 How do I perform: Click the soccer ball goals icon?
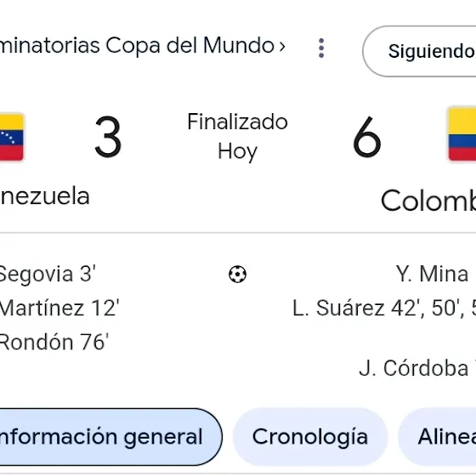(x=237, y=274)
